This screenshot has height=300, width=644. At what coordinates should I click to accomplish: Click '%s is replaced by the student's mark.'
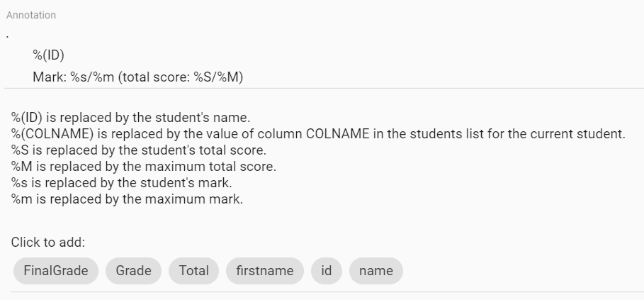click(122, 182)
